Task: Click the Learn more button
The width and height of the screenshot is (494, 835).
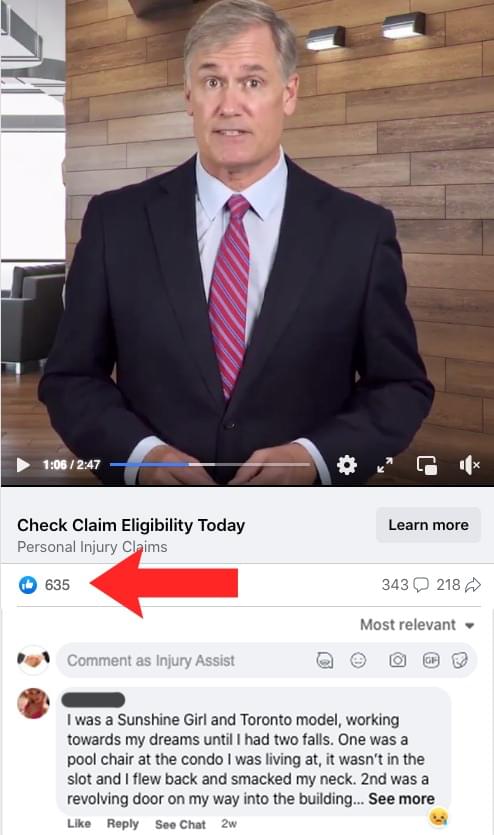Action: click(x=429, y=525)
